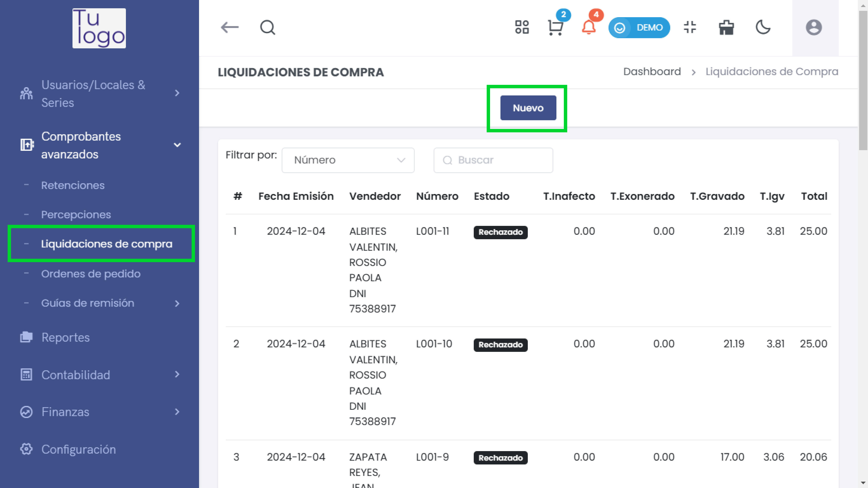The width and height of the screenshot is (868, 488).
Task: Click the Nuevo button
Action: (528, 108)
